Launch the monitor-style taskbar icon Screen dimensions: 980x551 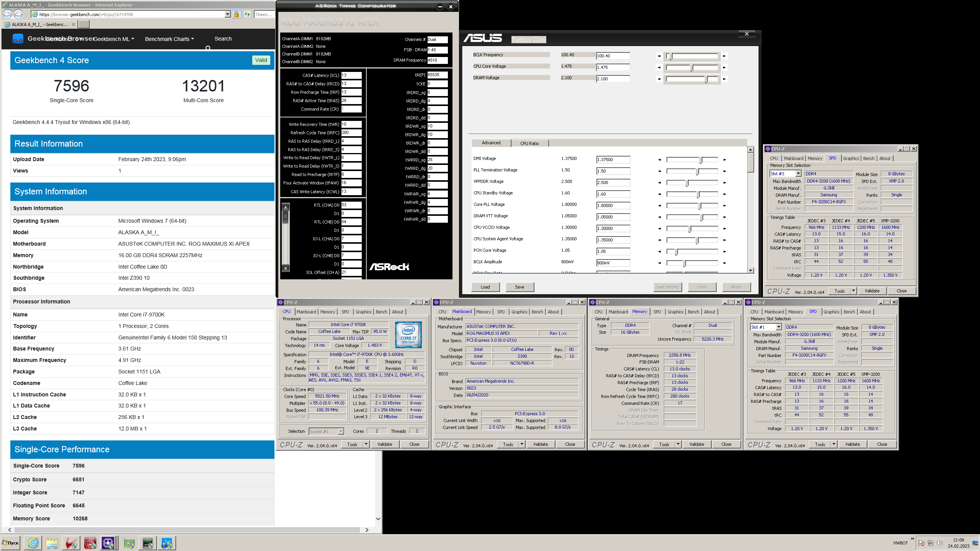[148, 543]
